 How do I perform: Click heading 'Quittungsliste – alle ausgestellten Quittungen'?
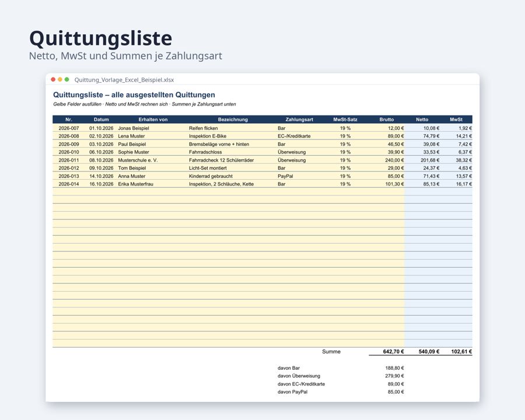[134, 95]
